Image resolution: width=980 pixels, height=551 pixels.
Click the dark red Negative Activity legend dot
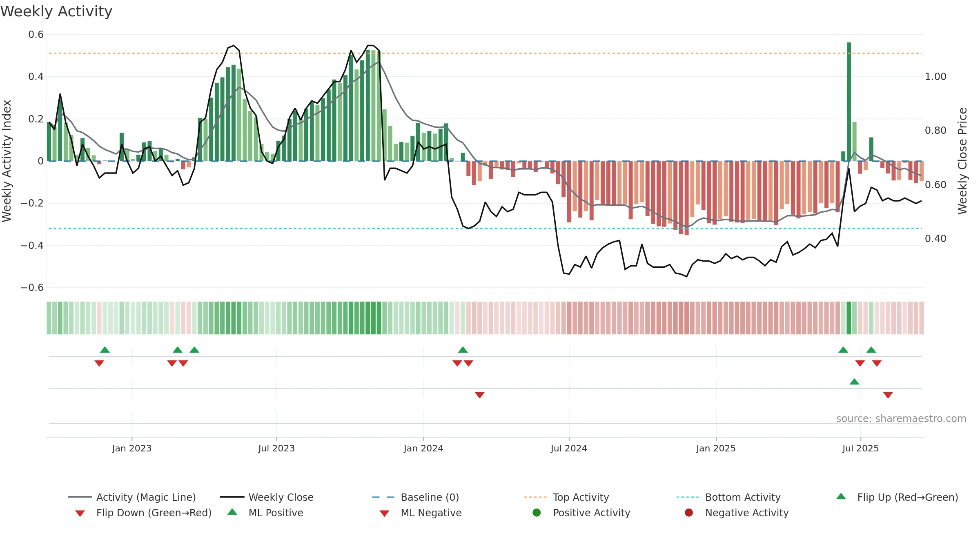pos(689,513)
